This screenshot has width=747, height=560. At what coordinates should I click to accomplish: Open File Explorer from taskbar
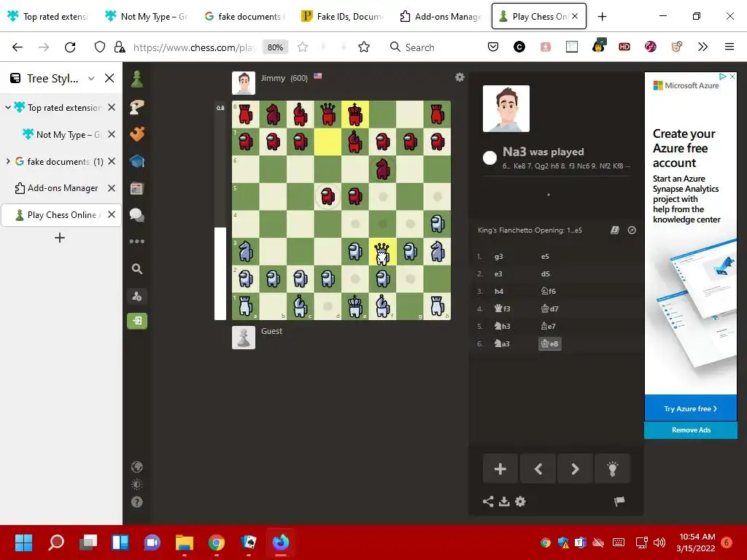point(185,542)
